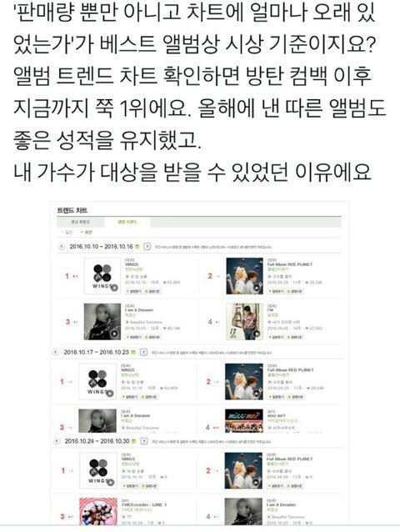The image size is (400, 532).
Task: Open the calendar icon beside 2016.10.10 ~ 2016.10.16
Action: click(x=137, y=247)
